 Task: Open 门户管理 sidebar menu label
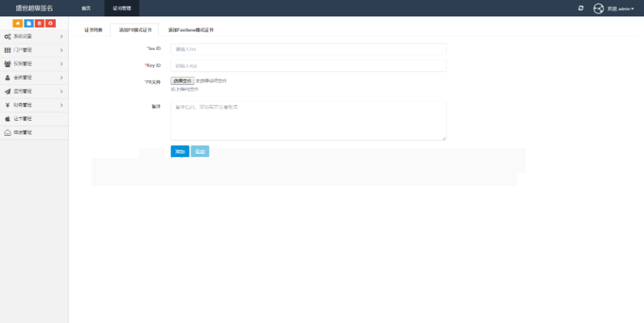pyautogui.click(x=23, y=50)
